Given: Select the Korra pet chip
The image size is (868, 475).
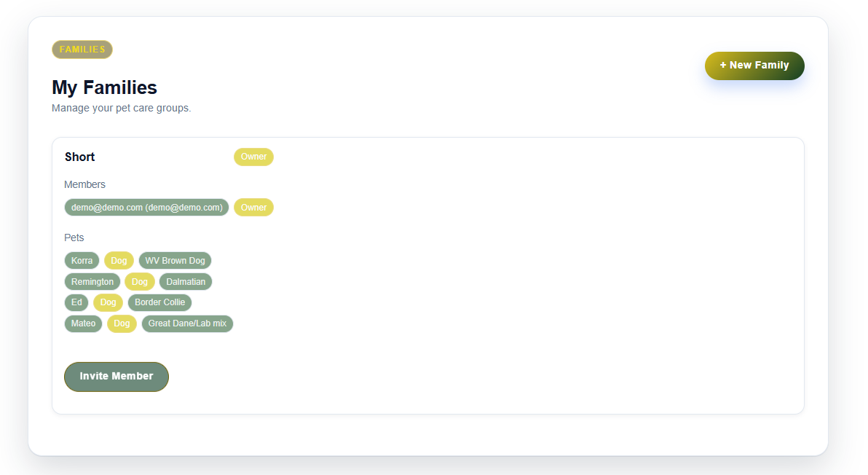Looking at the screenshot, I should point(82,260).
